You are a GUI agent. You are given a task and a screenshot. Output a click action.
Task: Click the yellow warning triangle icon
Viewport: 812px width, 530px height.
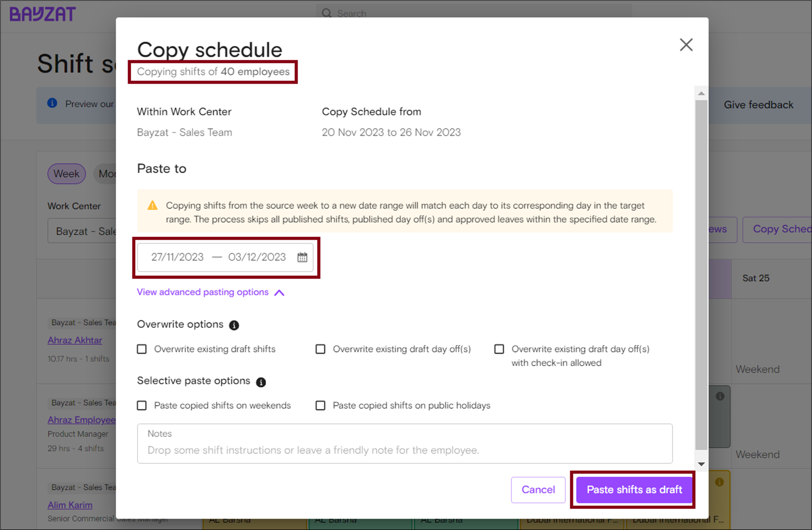click(x=153, y=206)
